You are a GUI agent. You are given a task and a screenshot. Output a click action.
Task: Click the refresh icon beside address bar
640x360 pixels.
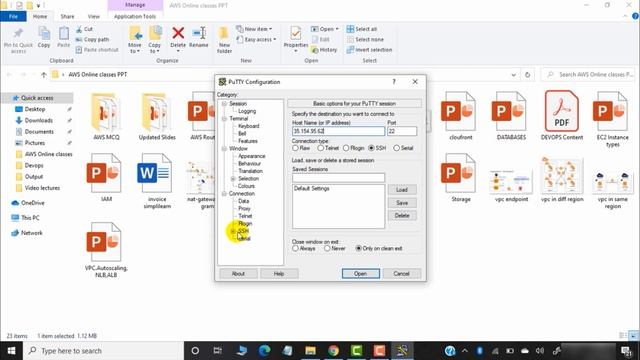[527, 75]
